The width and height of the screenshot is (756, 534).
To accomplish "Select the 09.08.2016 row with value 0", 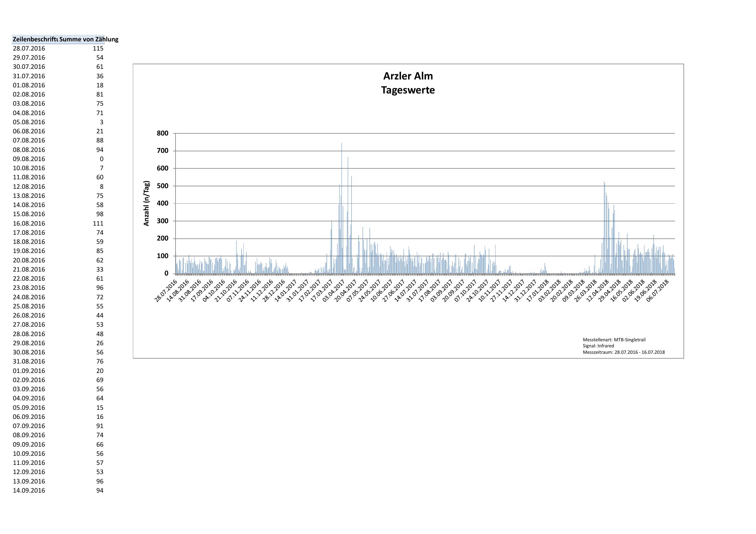I will [x=29, y=159].
